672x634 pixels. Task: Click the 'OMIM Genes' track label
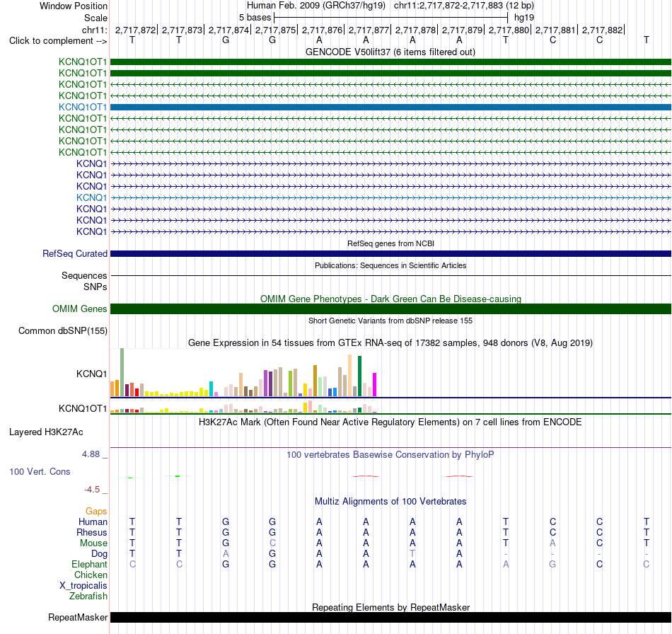[x=79, y=309]
